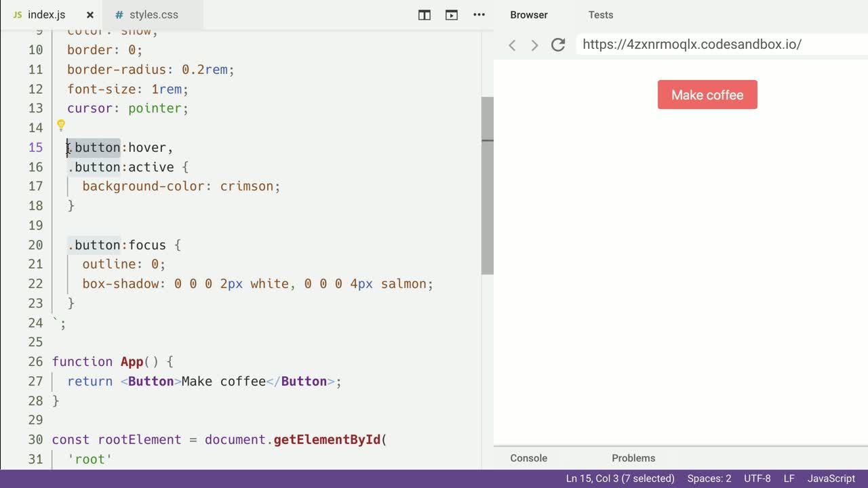Open the Browser preview tab
The height and width of the screenshot is (488, 868).
coord(529,15)
